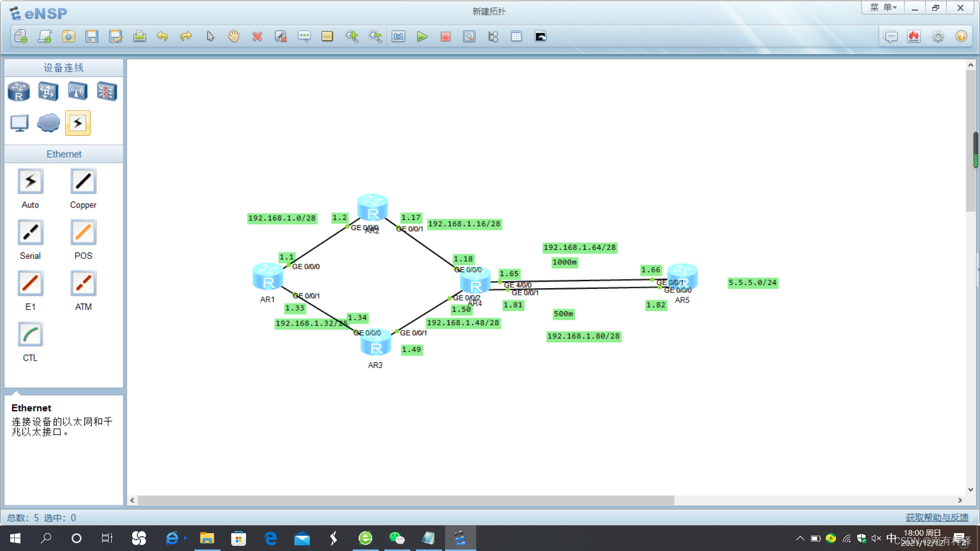Open File Explorer in taskbar
Image resolution: width=980 pixels, height=551 pixels.
[x=207, y=538]
